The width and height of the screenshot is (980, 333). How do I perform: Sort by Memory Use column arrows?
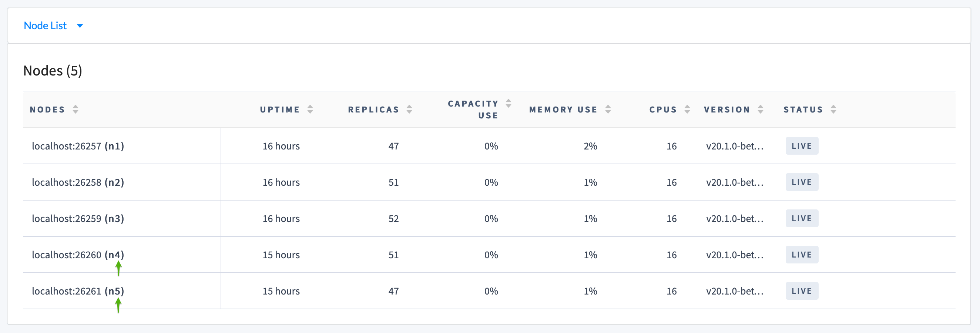(x=608, y=110)
